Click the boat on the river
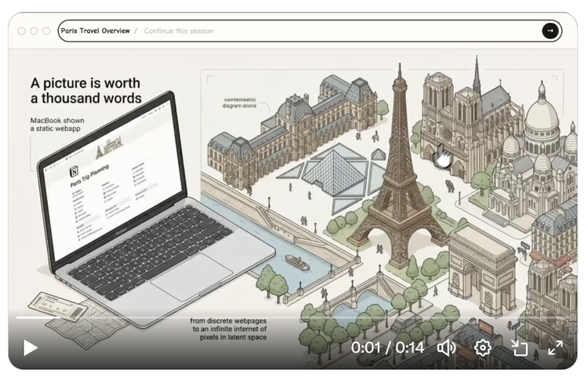The width and height of the screenshot is (588, 384). coord(297,263)
